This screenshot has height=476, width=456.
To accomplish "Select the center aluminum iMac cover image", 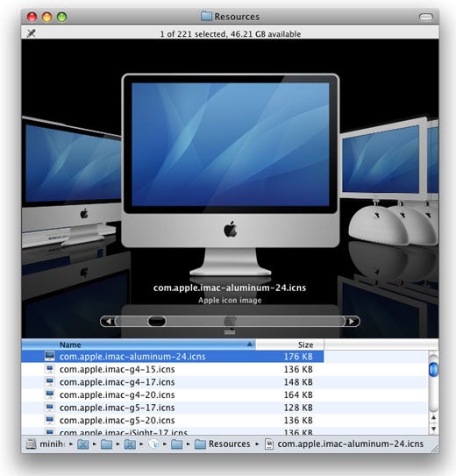I will (x=230, y=174).
